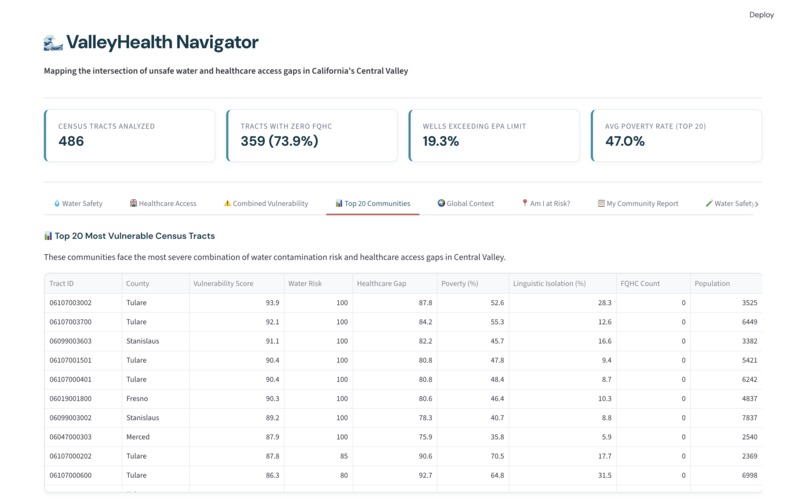Image resolution: width=806 pixels, height=504 pixels.
Task: Click tract ID 06107000401 cell
Action: click(x=83, y=380)
